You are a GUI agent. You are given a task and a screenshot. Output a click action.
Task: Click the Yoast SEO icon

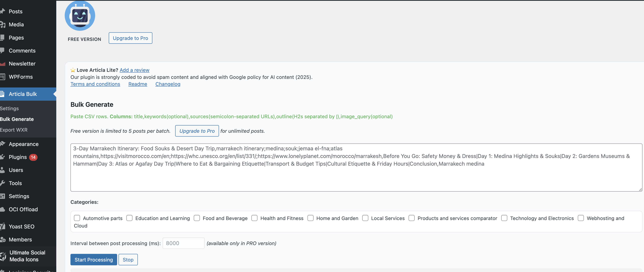(x=3, y=226)
